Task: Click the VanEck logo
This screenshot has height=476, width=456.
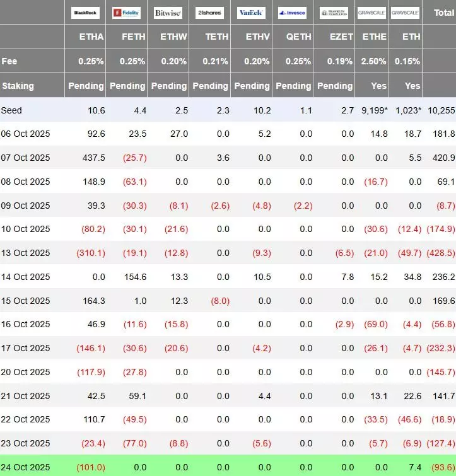Action: 251,13
